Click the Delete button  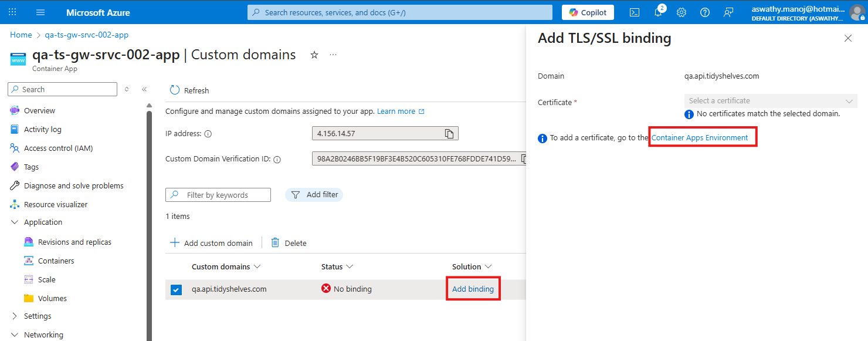pos(289,243)
